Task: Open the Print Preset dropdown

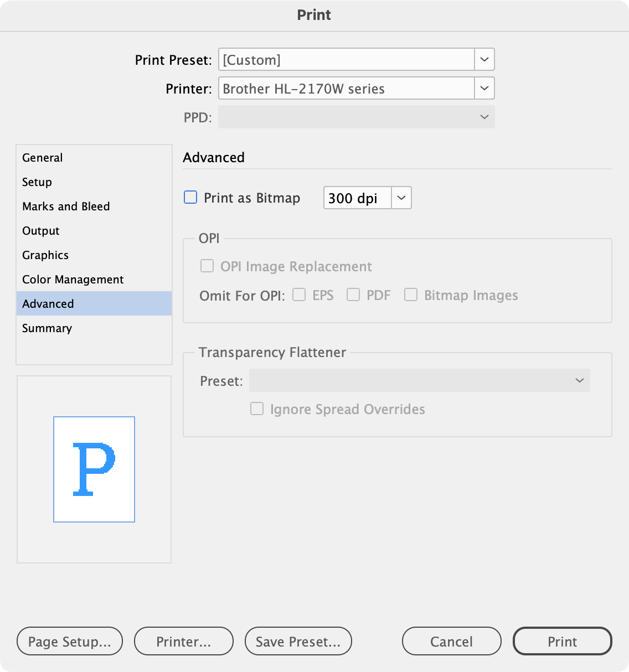Action: 484,59
